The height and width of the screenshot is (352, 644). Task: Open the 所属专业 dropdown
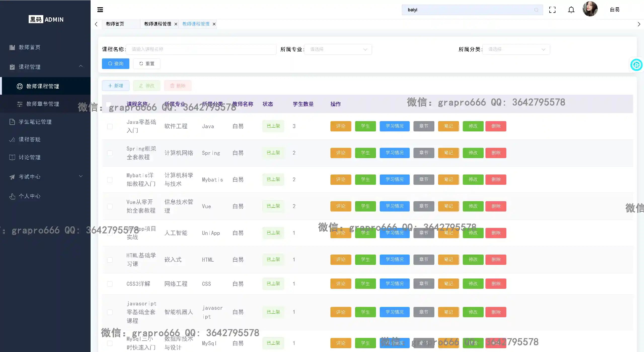coord(338,49)
